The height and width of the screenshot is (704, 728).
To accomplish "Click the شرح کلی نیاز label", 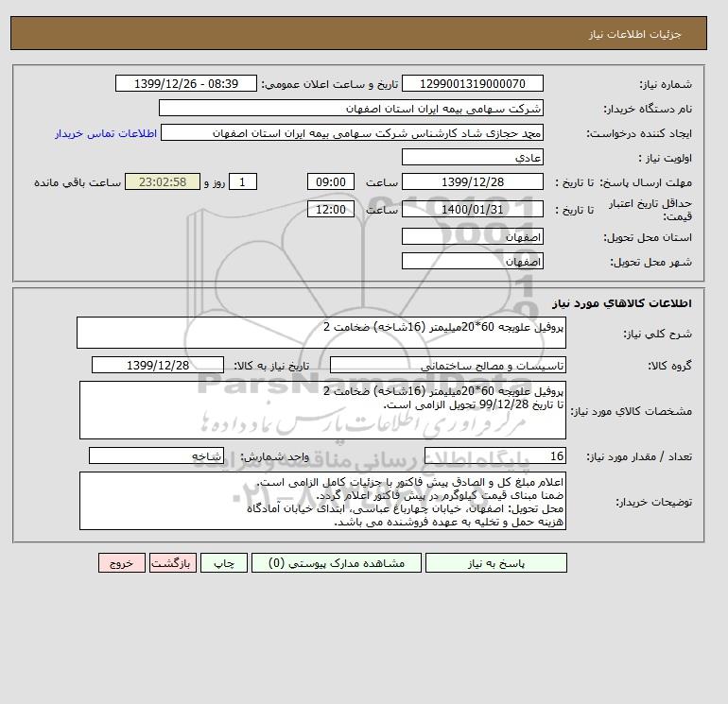I will (x=657, y=334).
